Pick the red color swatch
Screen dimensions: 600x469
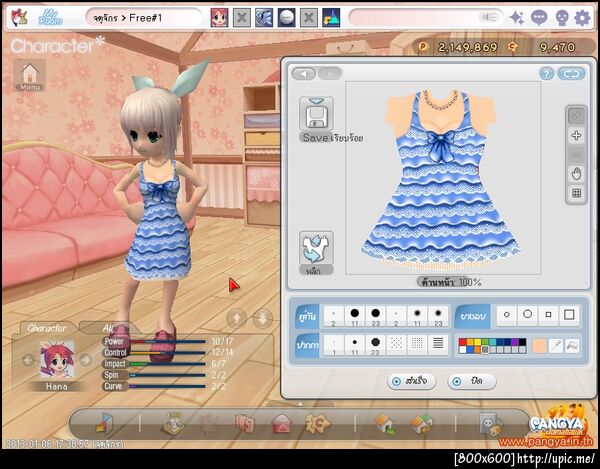coord(462,342)
